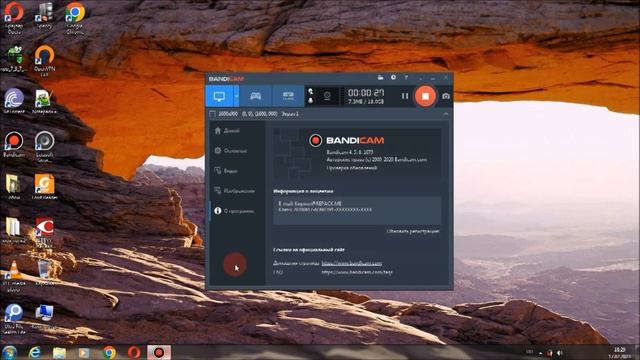The image size is (640, 360).
Task: Open the bandicam.com homepage link
Action: [351, 263]
